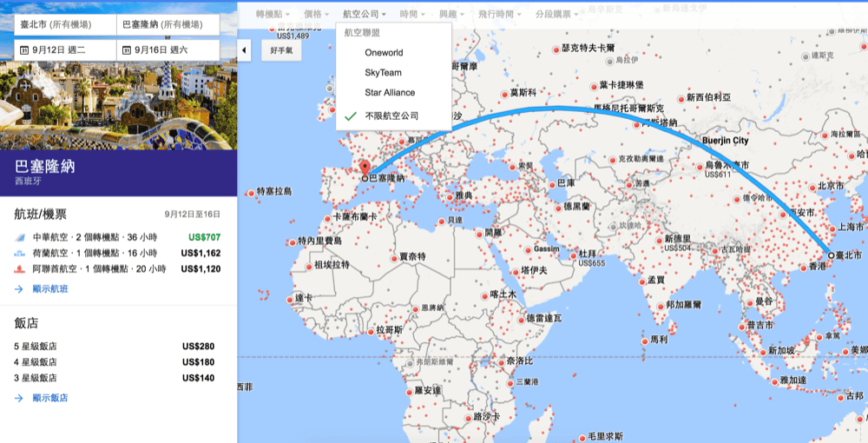Click the calendar icon beside 9月16日 週六

click(x=126, y=50)
